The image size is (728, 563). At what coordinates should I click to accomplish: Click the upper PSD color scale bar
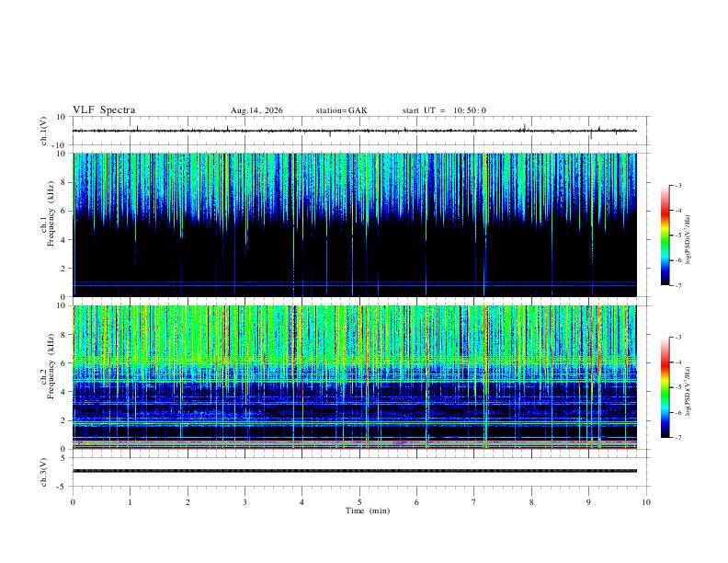[665, 236]
